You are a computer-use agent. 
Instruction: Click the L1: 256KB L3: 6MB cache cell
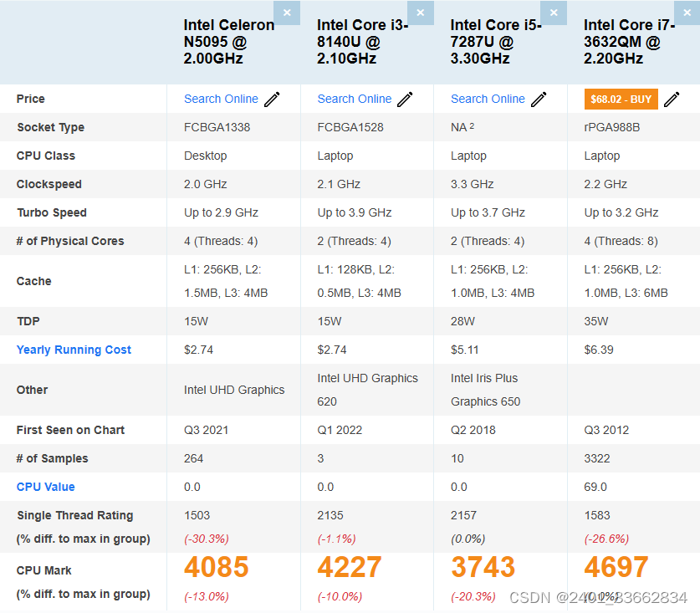tap(626, 281)
